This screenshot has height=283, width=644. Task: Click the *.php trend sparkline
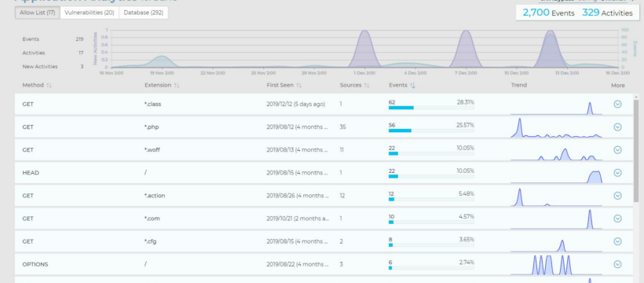[557, 128]
